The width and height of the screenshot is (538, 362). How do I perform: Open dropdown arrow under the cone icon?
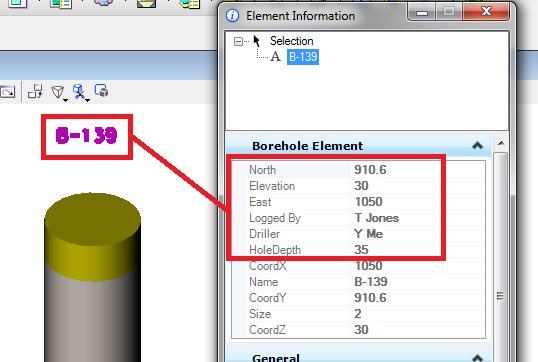[65, 100]
